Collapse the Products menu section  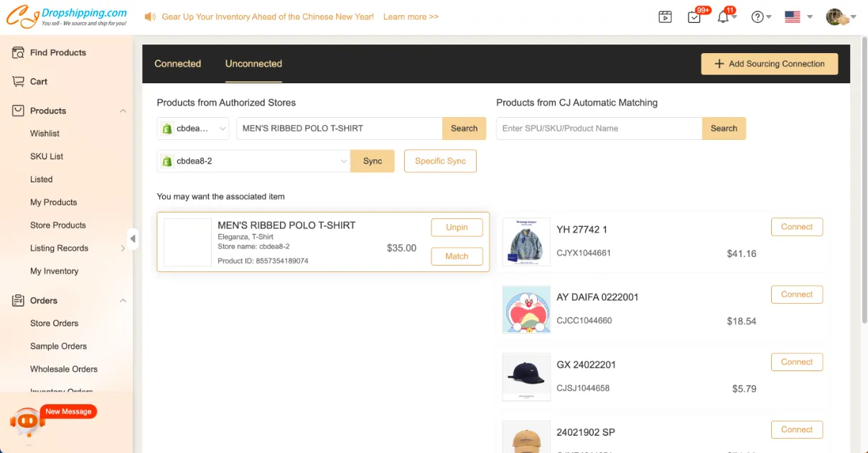pos(123,111)
